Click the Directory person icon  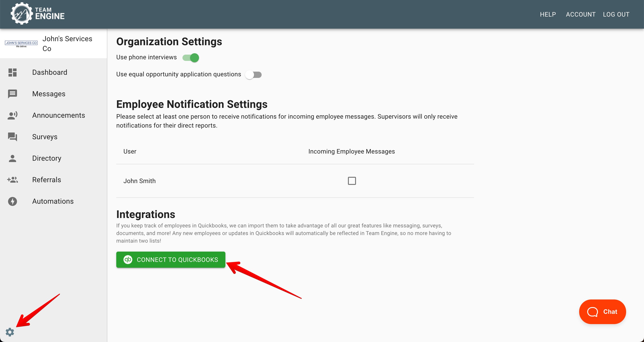[13, 158]
